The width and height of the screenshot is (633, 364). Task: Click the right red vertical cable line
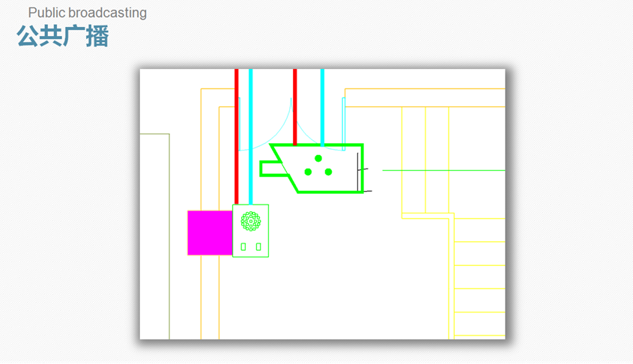[295, 105]
